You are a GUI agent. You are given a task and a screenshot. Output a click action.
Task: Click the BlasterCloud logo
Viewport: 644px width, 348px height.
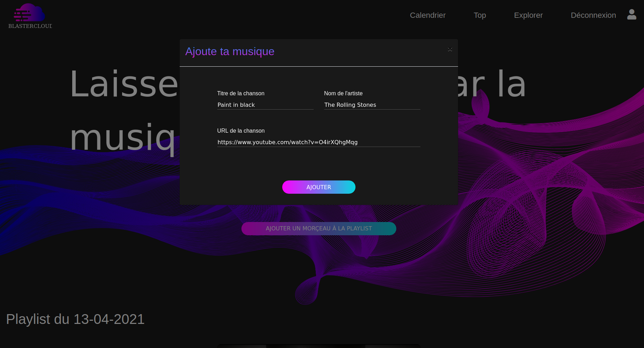pyautogui.click(x=30, y=16)
